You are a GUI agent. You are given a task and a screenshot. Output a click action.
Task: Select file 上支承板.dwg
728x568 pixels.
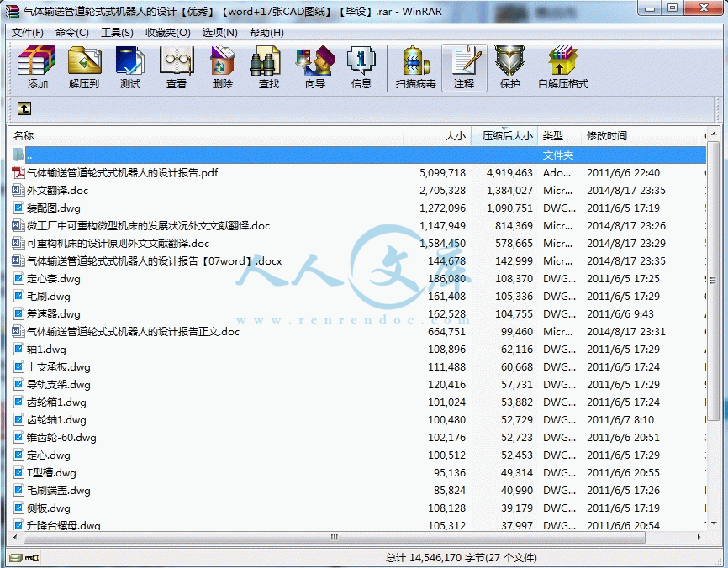(x=59, y=366)
